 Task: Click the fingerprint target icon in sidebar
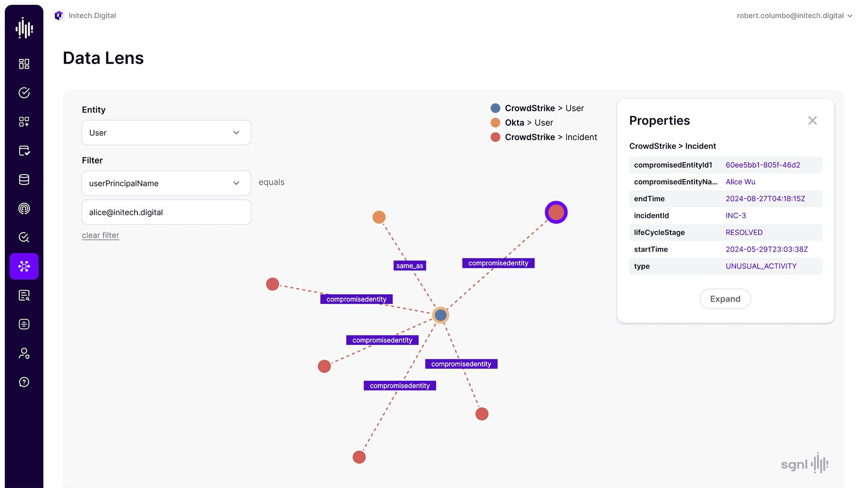pos(24,208)
